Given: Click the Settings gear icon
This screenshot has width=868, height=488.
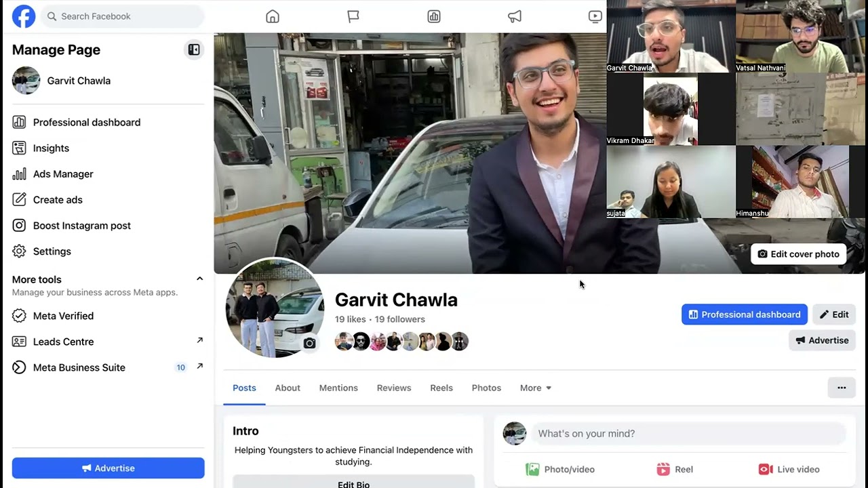Looking at the screenshot, I should pos(20,251).
